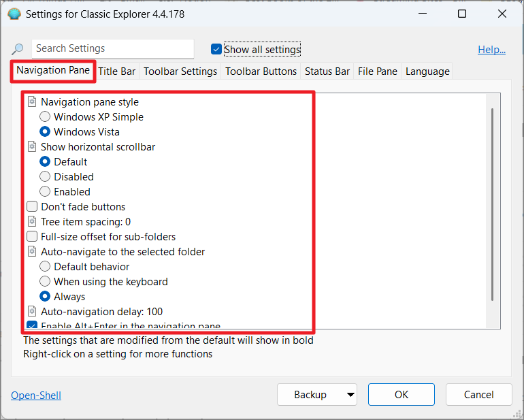Toggle Enable Alt+Enter in navigation pane
This screenshot has width=524, height=420.
click(x=32, y=325)
